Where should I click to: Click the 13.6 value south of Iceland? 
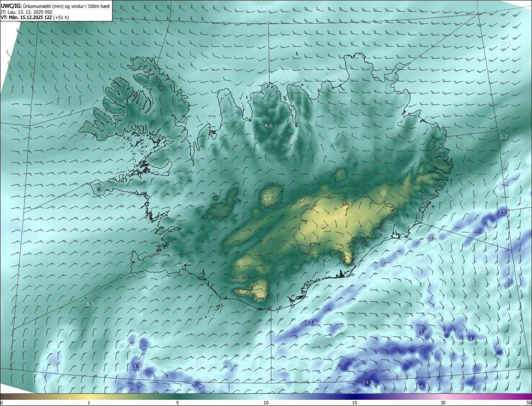(311, 323)
